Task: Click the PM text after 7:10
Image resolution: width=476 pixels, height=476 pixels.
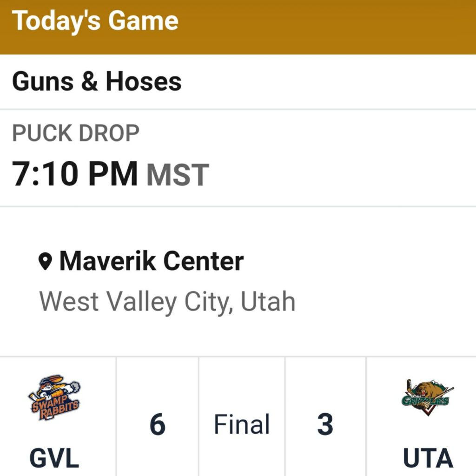Action: click(x=113, y=174)
